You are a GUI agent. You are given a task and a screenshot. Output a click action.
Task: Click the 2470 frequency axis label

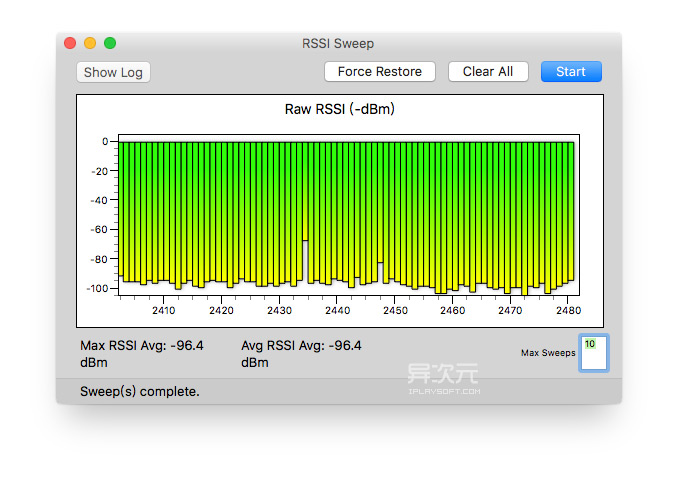point(510,311)
